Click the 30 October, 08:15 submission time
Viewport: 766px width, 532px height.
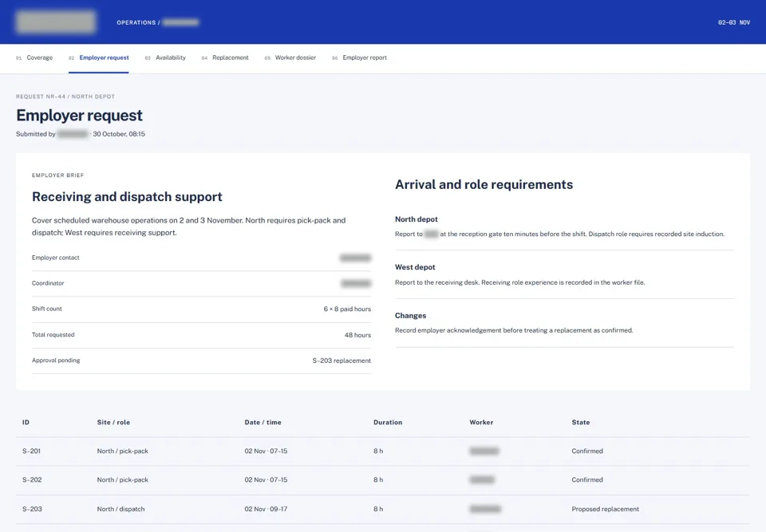pos(119,134)
